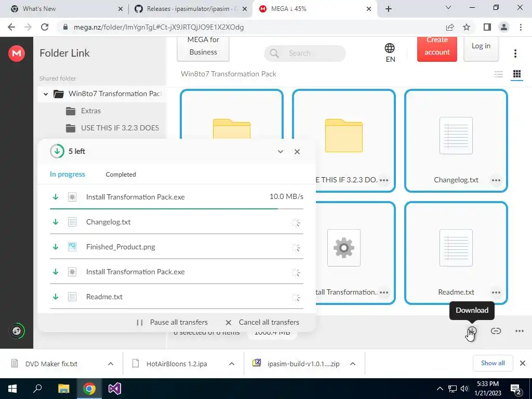The height and width of the screenshot is (399, 532).
Task: Click the address bar URL
Action: [x=159, y=27]
